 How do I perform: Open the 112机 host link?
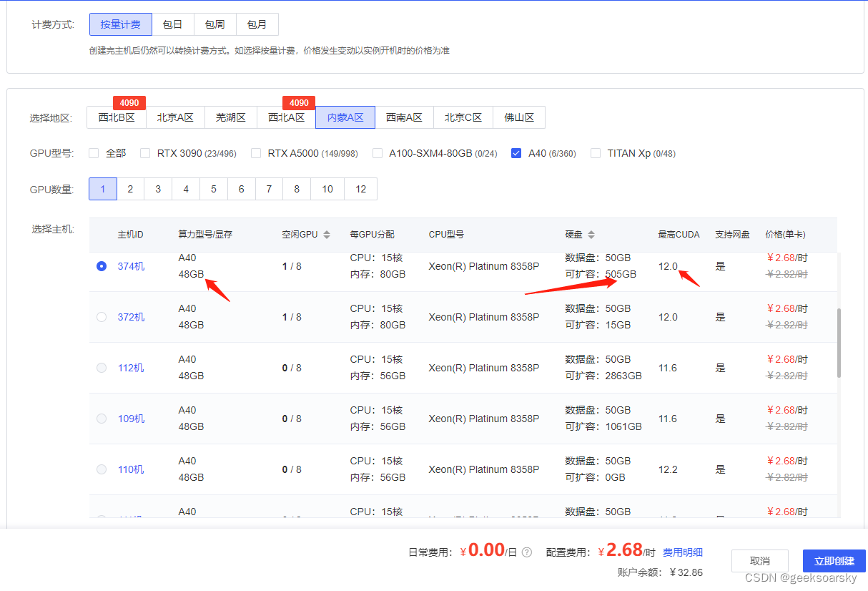131,368
